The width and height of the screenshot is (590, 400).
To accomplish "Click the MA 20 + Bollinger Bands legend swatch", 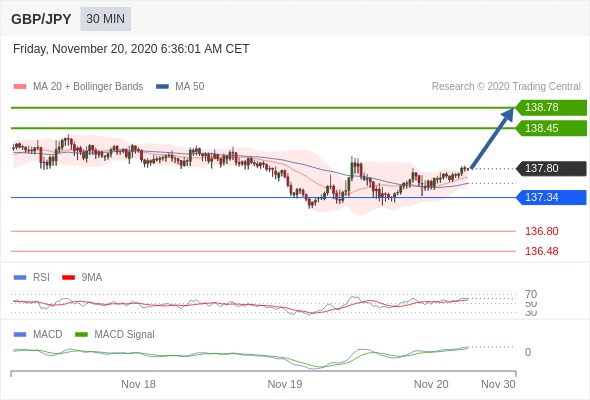I will click(20, 87).
